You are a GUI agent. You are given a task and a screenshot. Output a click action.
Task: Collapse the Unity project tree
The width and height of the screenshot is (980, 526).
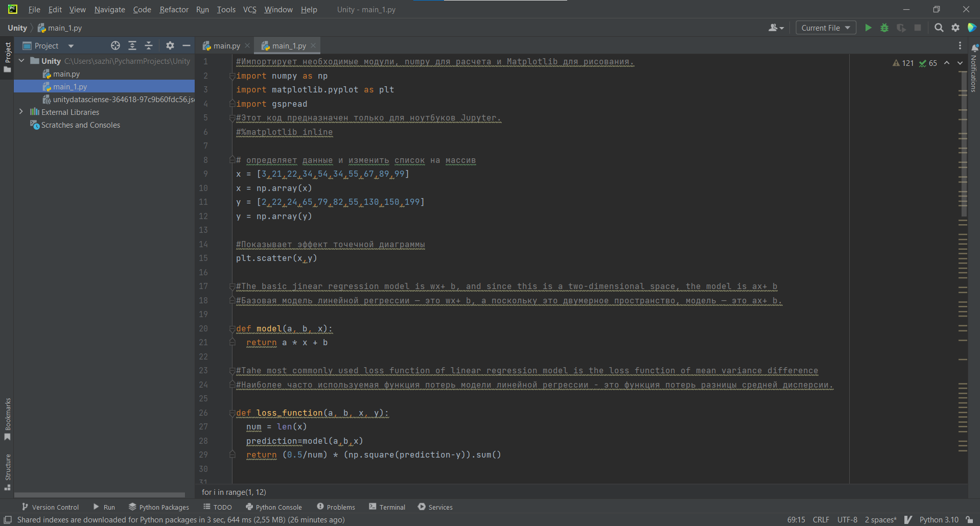(21, 61)
